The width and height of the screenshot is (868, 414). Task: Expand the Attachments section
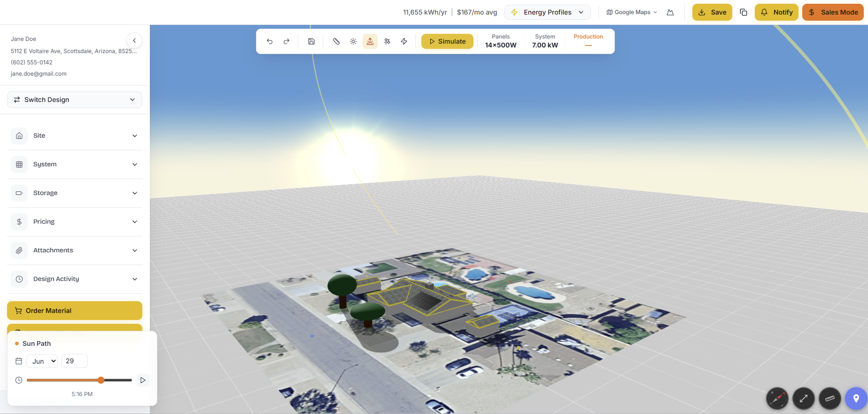click(75, 250)
